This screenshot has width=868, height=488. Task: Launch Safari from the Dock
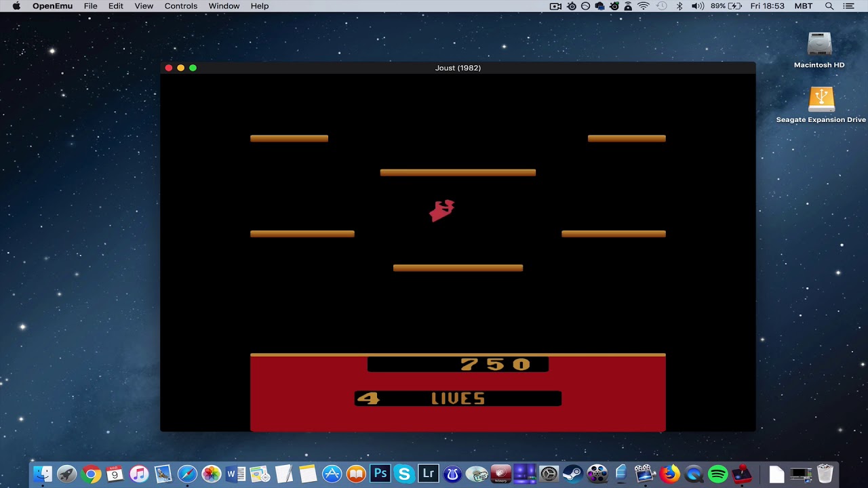point(187,474)
